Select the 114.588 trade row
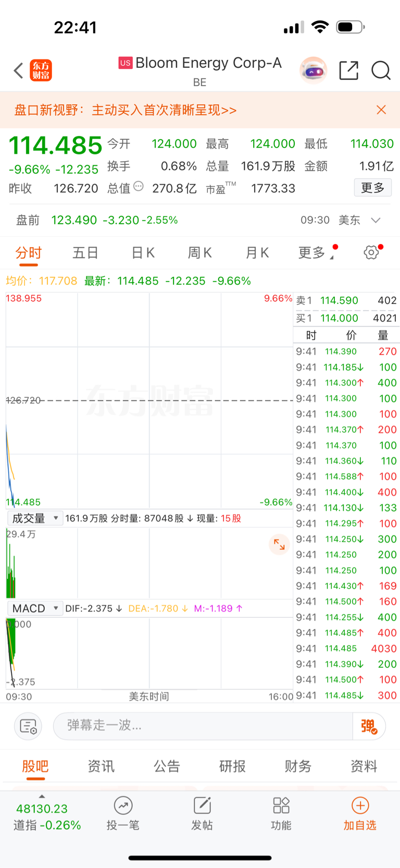This screenshot has height=868, width=400. [346, 476]
